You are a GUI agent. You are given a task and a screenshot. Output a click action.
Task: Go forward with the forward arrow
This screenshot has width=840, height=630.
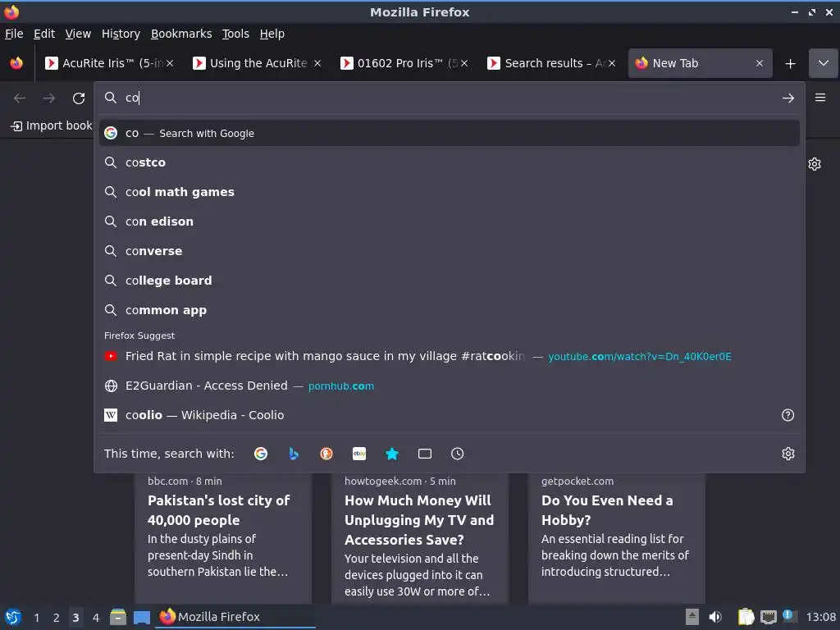coord(49,98)
